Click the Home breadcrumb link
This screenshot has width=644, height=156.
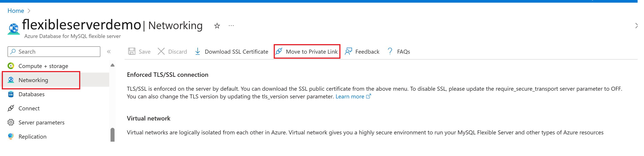coord(16,11)
